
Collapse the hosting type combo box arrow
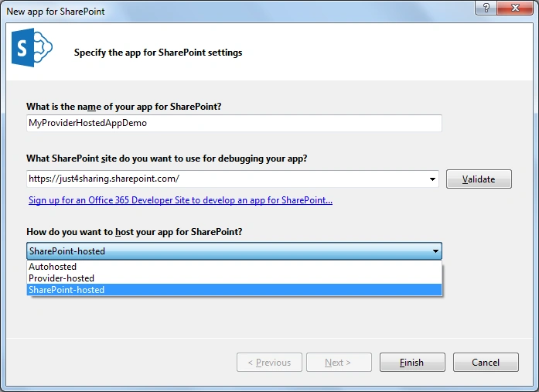tap(435, 251)
